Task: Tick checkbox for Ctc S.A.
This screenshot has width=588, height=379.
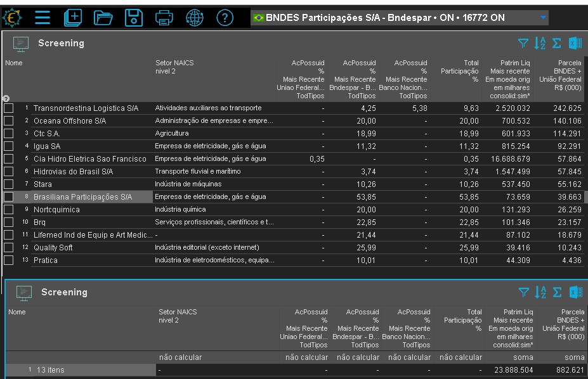Action: pos(9,134)
